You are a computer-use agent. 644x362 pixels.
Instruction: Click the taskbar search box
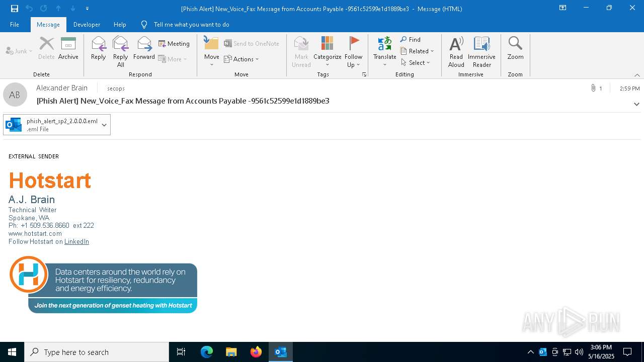pos(97,352)
